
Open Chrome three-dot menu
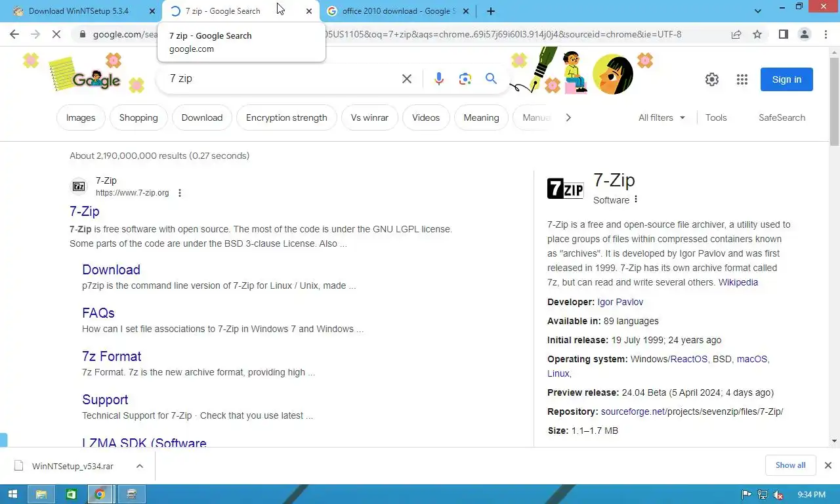(825, 34)
